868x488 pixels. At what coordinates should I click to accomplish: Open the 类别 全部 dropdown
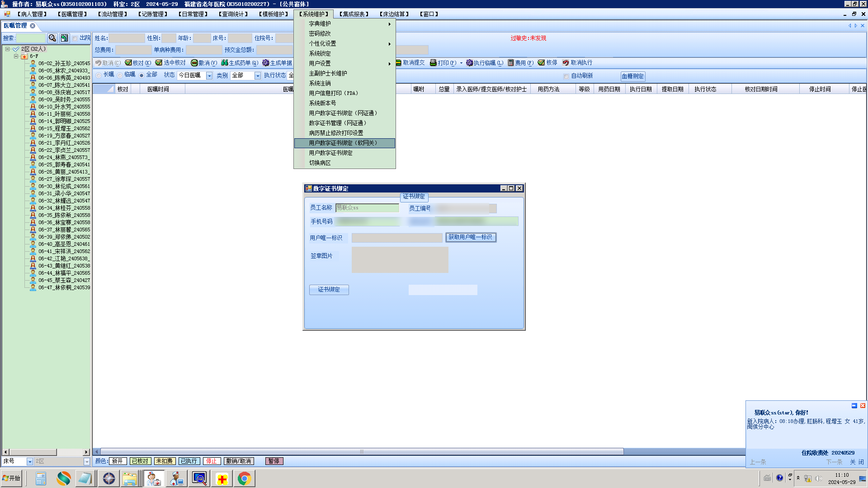pyautogui.click(x=258, y=75)
